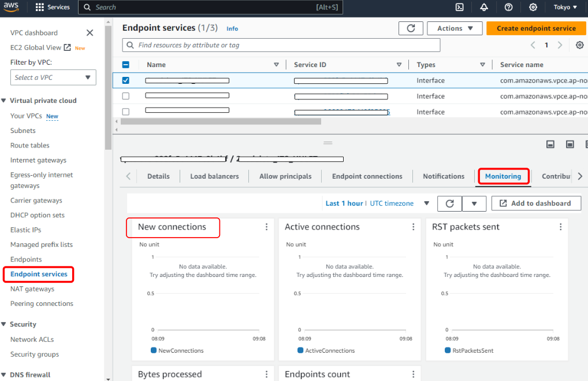Screen dimensions: 588x381
Task: Switch to the Load balancers tab
Action: pyautogui.click(x=214, y=176)
